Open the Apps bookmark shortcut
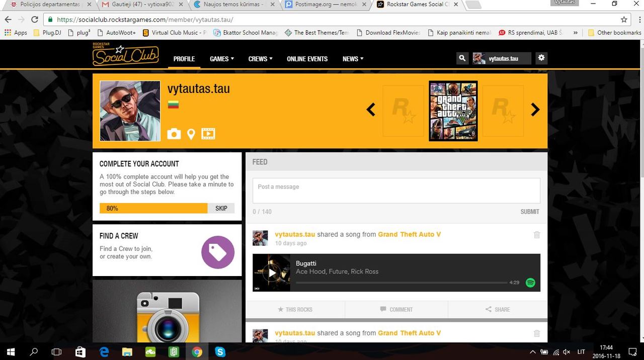Image resolution: width=644 pixels, height=360 pixels. pyautogui.click(x=16, y=33)
